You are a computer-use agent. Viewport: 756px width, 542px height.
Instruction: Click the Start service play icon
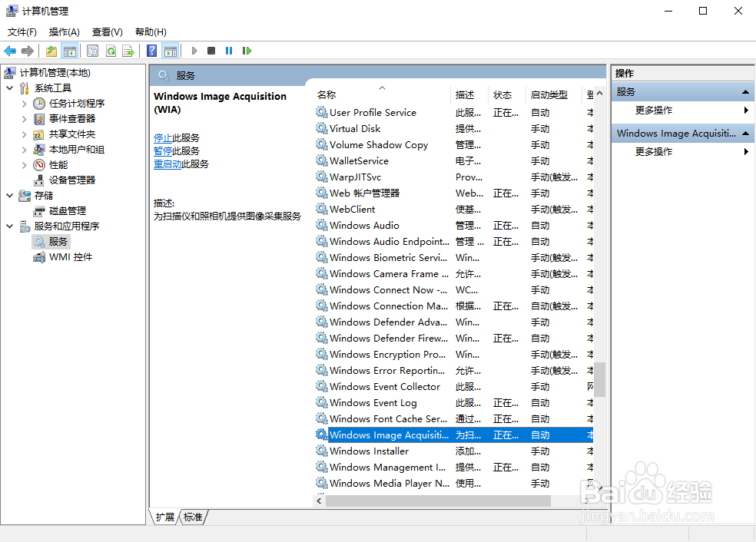(x=194, y=51)
